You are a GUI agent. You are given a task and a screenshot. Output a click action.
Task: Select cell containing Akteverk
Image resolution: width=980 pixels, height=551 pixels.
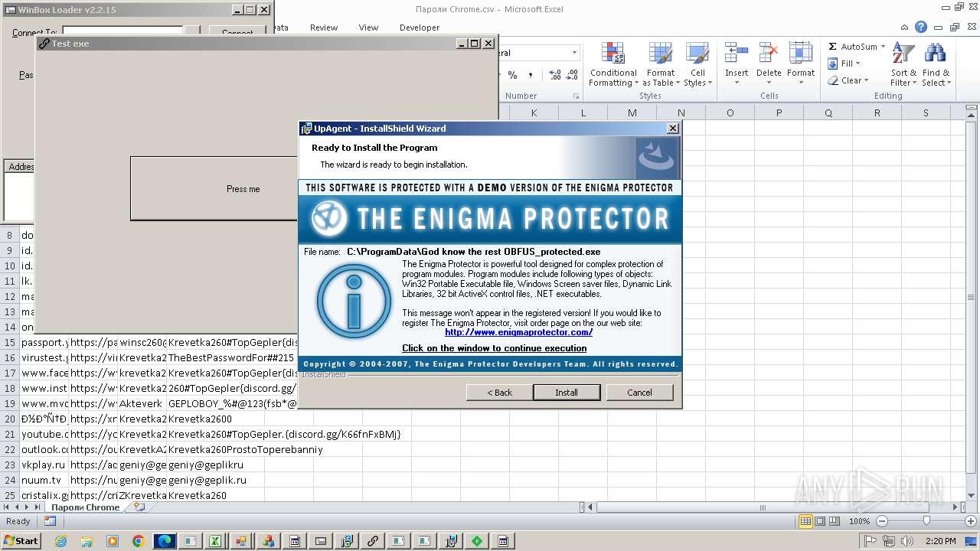click(x=142, y=403)
